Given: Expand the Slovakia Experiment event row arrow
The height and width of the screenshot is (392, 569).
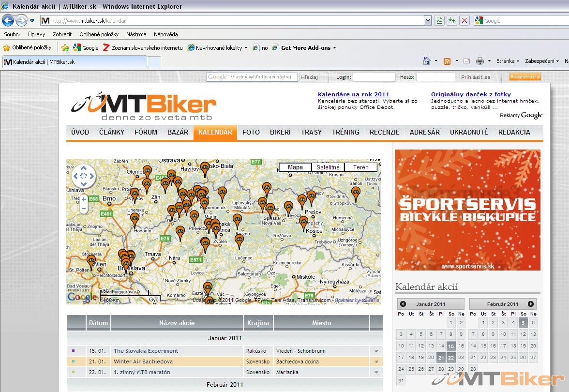Looking at the screenshot, I should pos(376,351).
